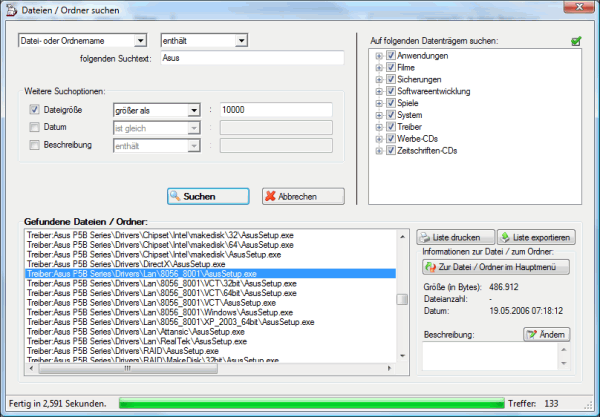Uncheck the Anwendungen drive checkbox
600x417 pixels.
pos(390,55)
